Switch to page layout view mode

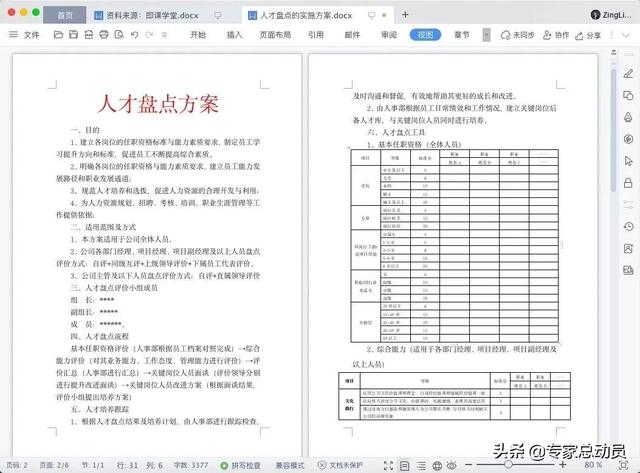point(404,465)
